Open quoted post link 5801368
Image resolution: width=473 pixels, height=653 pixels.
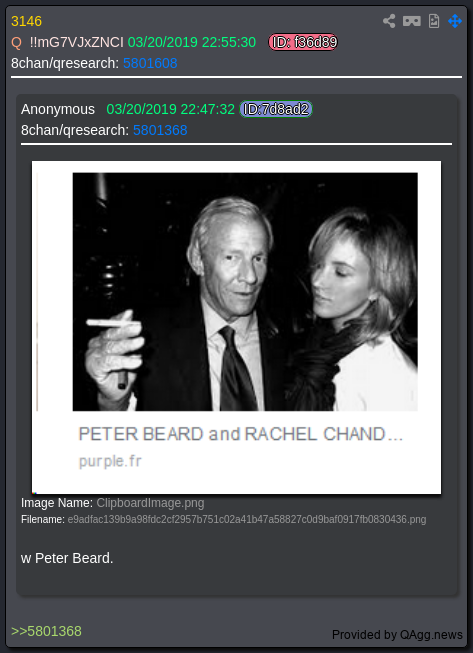[x=160, y=130]
